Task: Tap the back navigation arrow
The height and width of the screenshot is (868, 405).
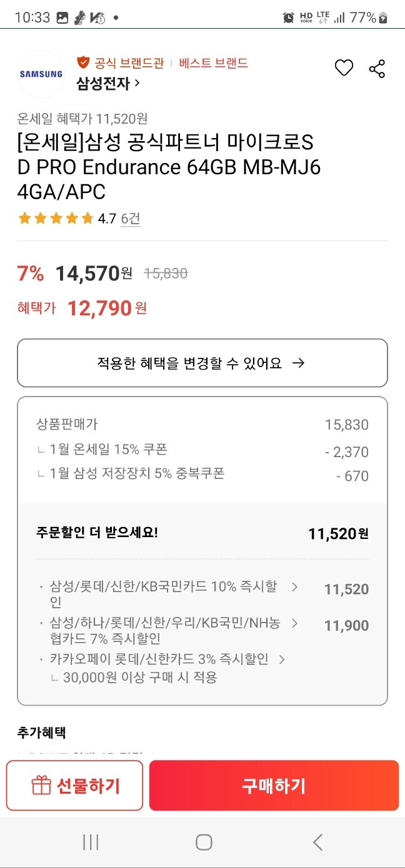Action: 317,842
